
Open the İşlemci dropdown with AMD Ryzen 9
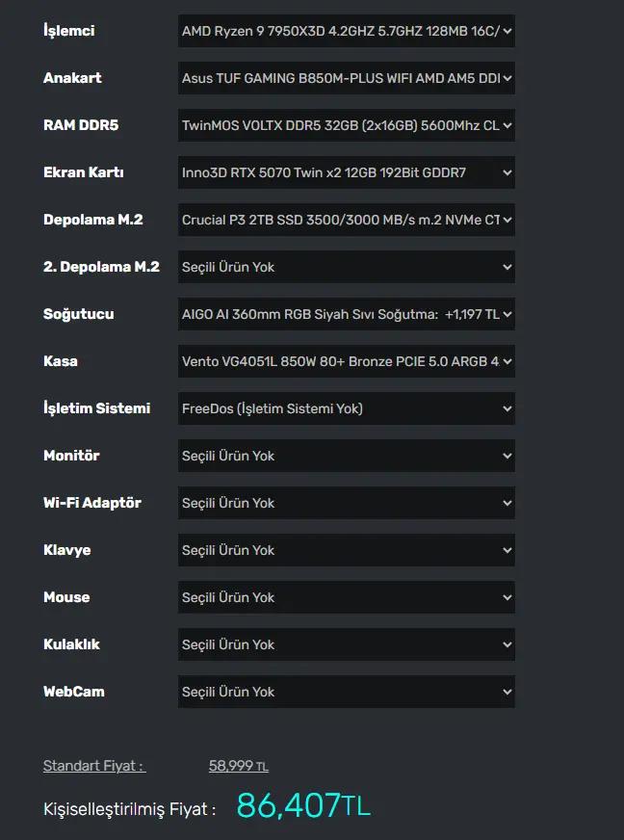coord(347,31)
